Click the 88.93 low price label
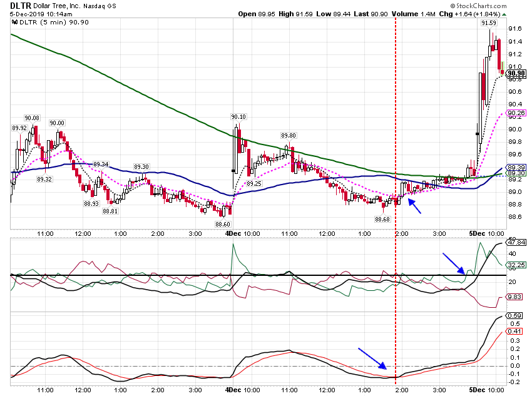 [x=91, y=204]
